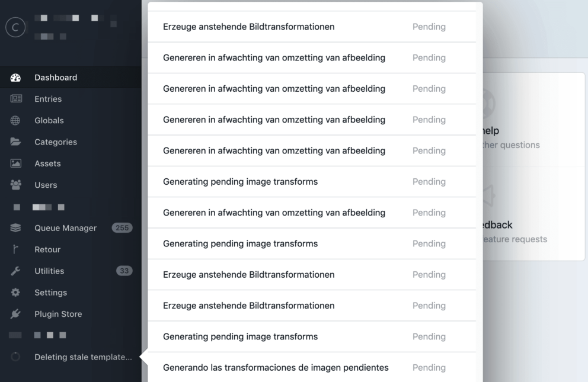Click the Globals globe icon

pos(16,120)
